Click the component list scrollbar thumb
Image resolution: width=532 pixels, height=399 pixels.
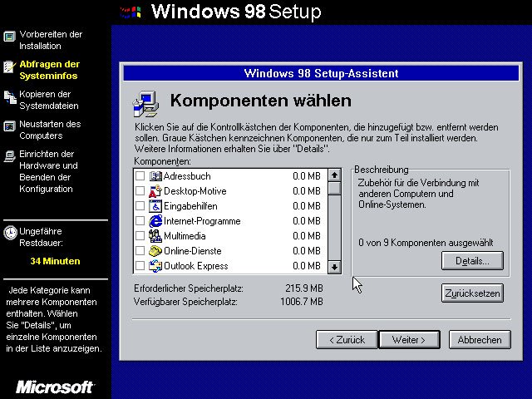point(334,189)
